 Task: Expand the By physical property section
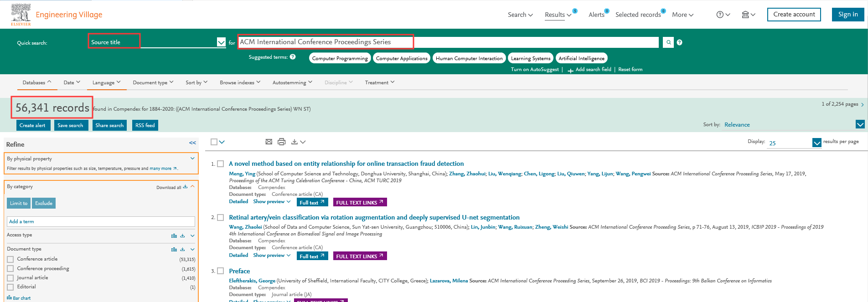pos(192,159)
